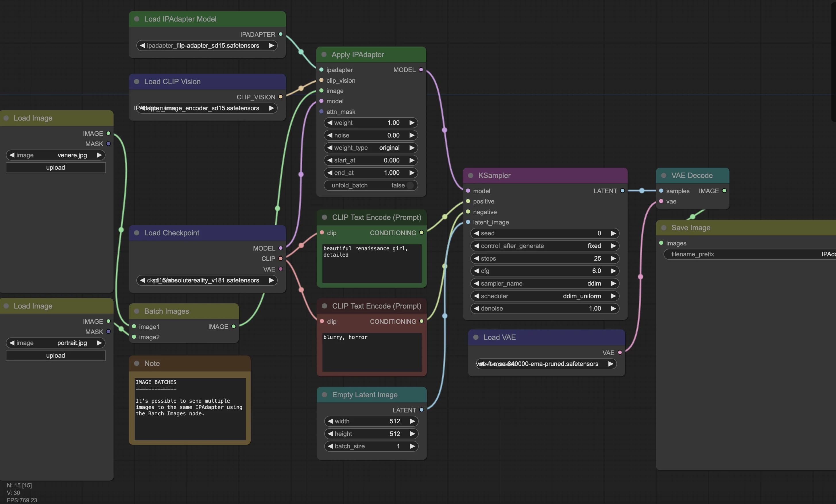Click the Batch Images image2 input socket

click(134, 337)
